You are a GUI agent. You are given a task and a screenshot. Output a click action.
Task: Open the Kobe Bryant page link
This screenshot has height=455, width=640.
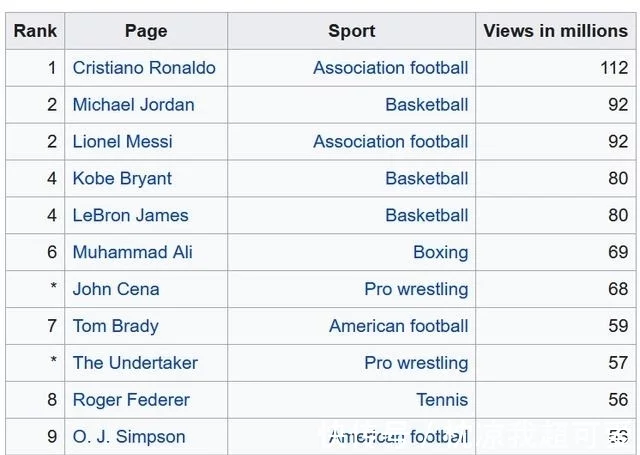coord(122,179)
